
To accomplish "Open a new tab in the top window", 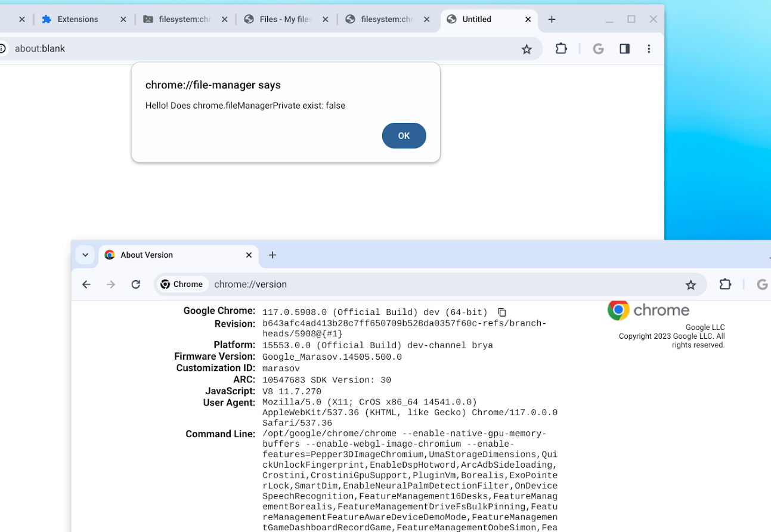I will pyautogui.click(x=552, y=19).
